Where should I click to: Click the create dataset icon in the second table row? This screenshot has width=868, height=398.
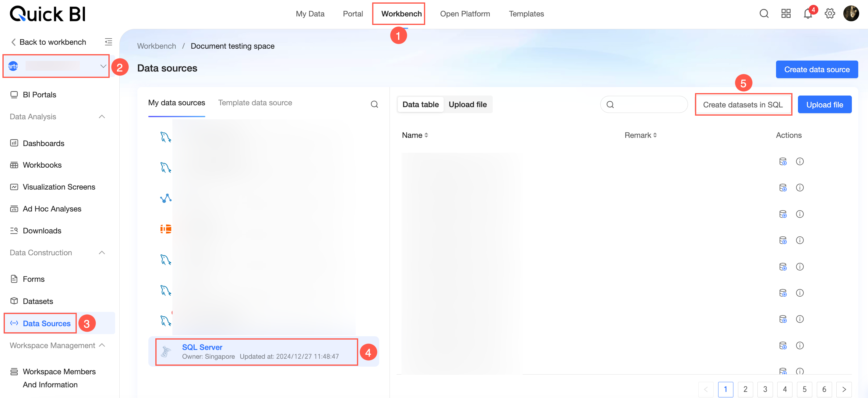tap(783, 187)
